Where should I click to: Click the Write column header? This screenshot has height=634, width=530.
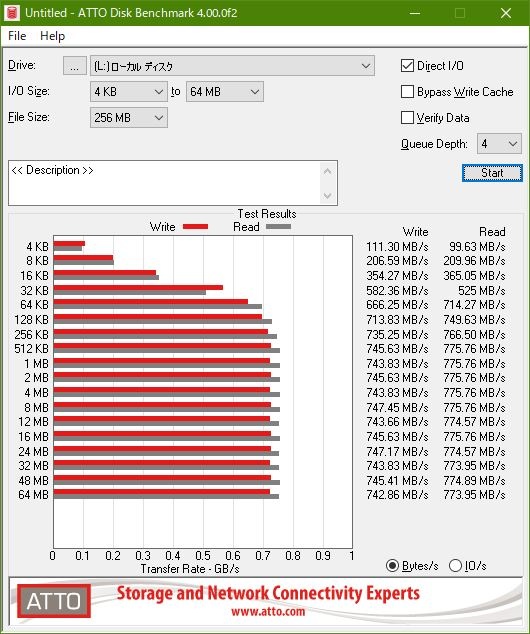point(415,232)
